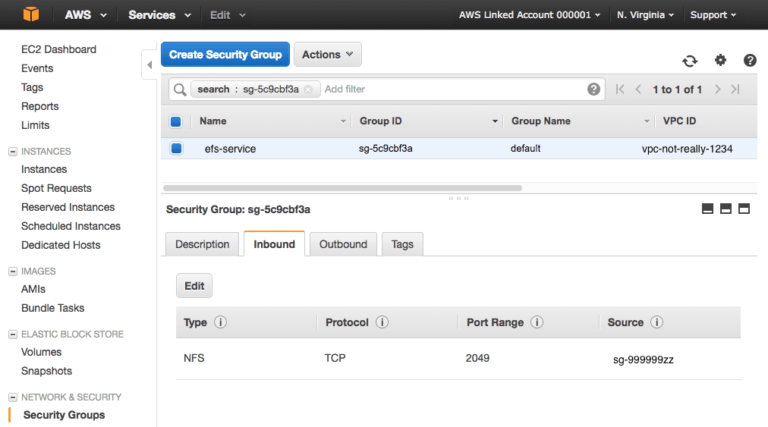Show the Type column info icon
Viewport: 768px width, 427px height.
220,322
